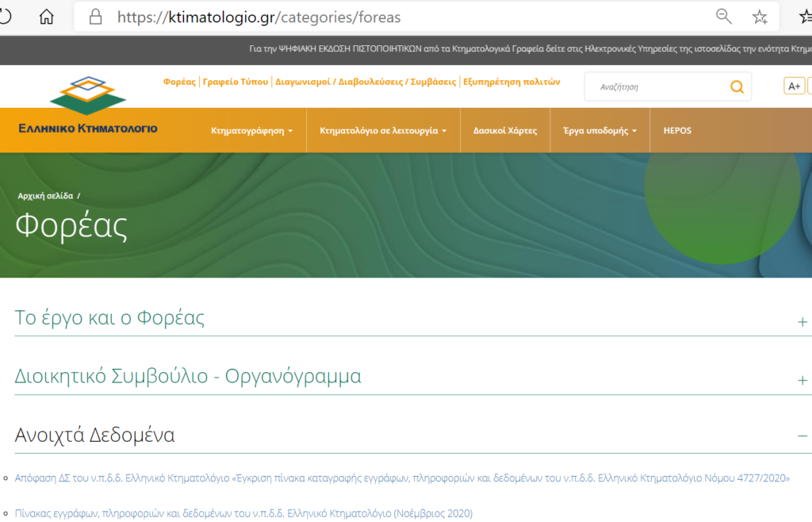812x522 pixels.
Task: Click the orange search magnifier icon
Action: tap(737, 86)
